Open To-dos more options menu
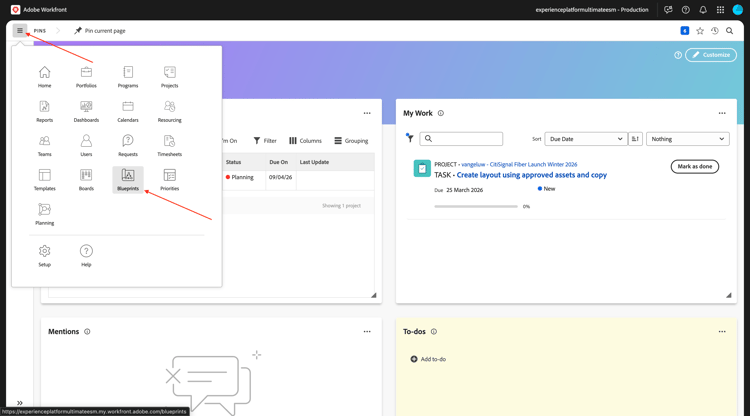750x416 pixels. [722, 331]
